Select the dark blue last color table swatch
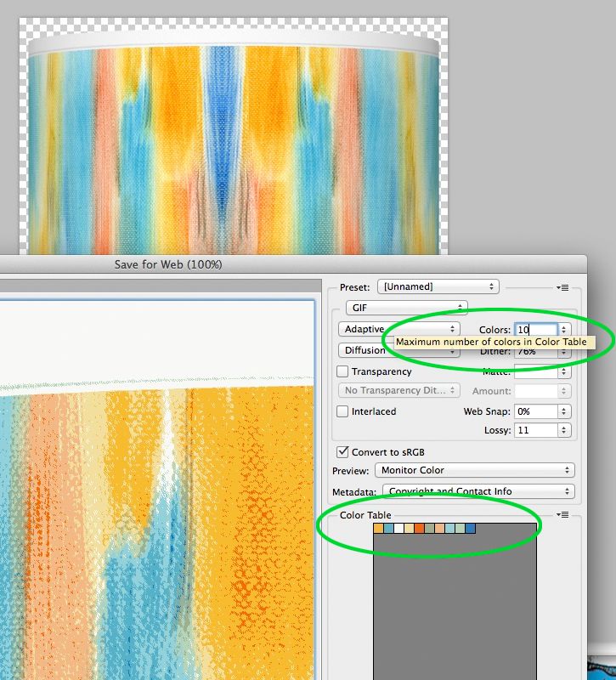This screenshot has height=680, width=616. point(471,529)
